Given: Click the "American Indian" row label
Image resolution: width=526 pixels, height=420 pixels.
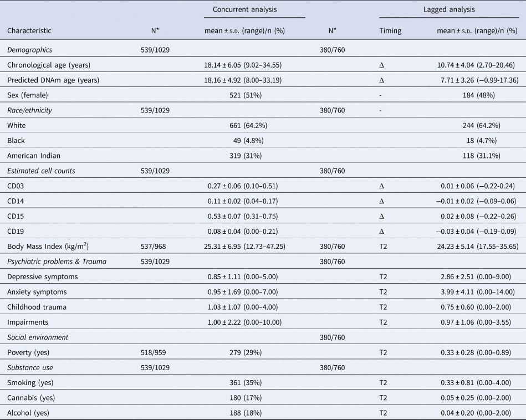Looking at the screenshot, I should click(33, 156).
